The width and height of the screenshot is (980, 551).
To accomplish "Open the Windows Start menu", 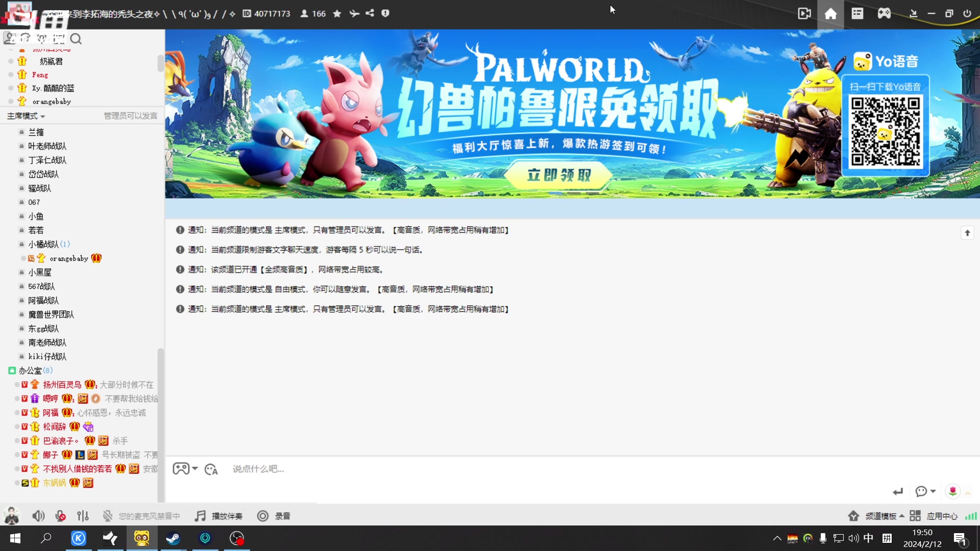I will click(15, 538).
